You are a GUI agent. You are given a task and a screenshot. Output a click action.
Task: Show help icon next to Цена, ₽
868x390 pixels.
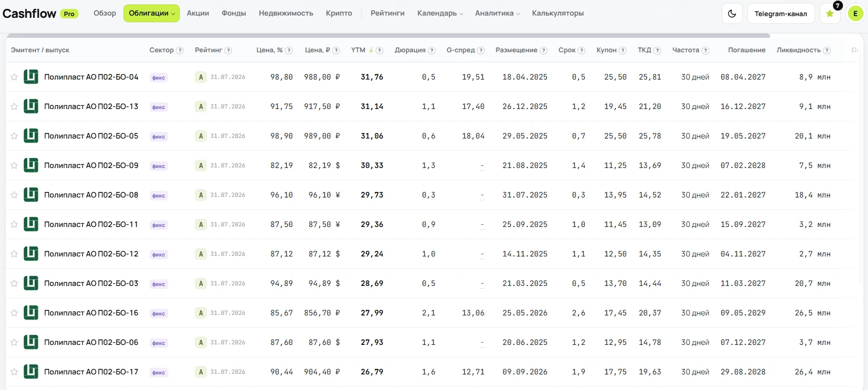click(337, 51)
